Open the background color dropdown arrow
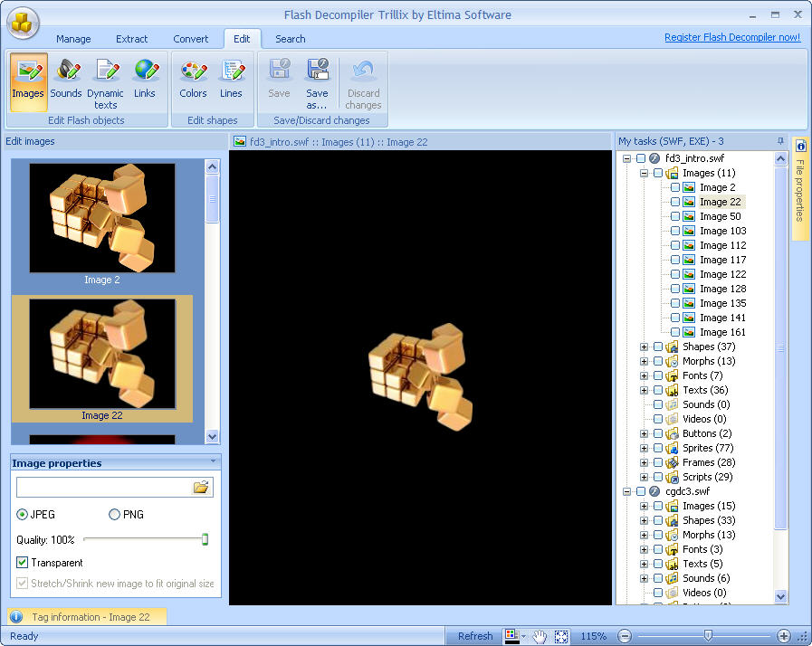The image size is (812, 646). point(523,636)
